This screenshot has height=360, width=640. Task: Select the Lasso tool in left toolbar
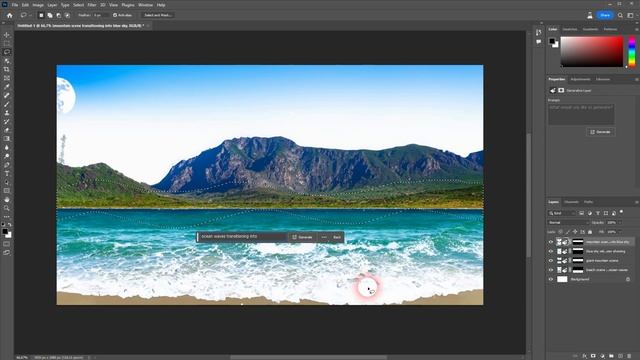pos(7,52)
